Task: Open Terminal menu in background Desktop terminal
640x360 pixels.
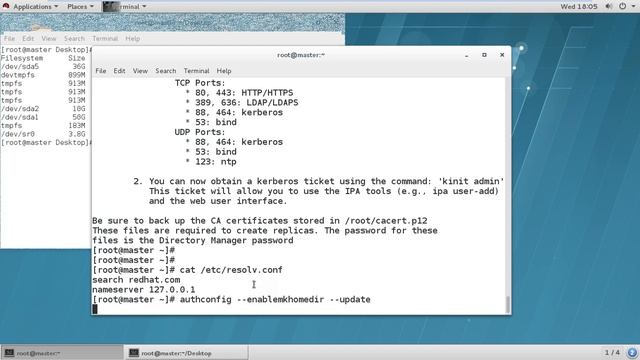Action: tap(105, 38)
